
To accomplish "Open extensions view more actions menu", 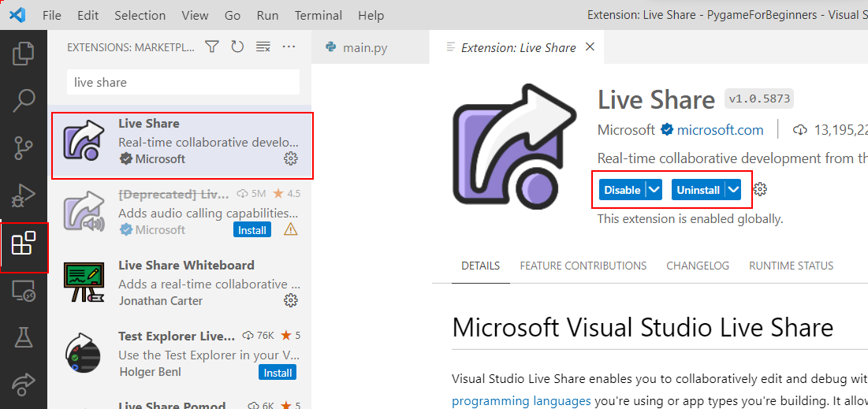I will pos(289,47).
